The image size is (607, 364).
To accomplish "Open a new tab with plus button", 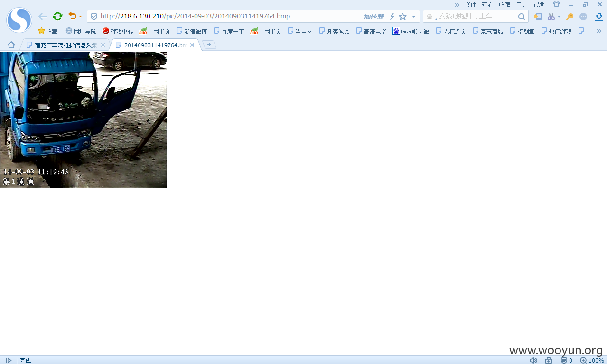I will pos(209,45).
